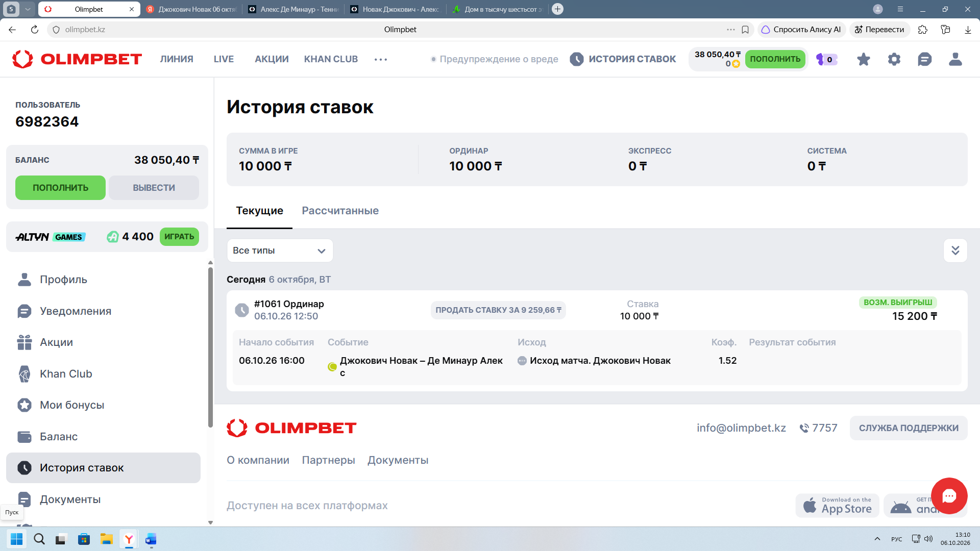Open settings gear icon in header

click(894, 59)
